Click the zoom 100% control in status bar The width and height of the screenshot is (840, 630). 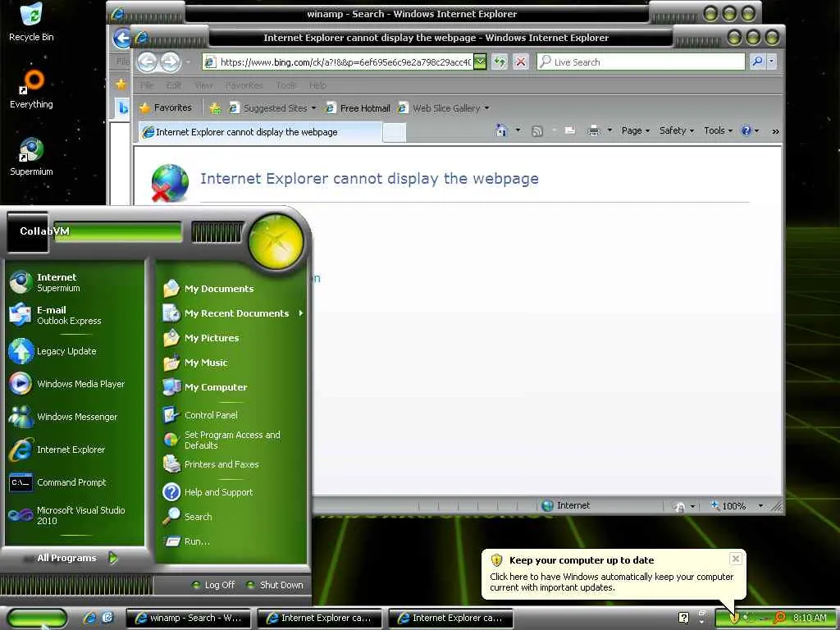(728, 505)
